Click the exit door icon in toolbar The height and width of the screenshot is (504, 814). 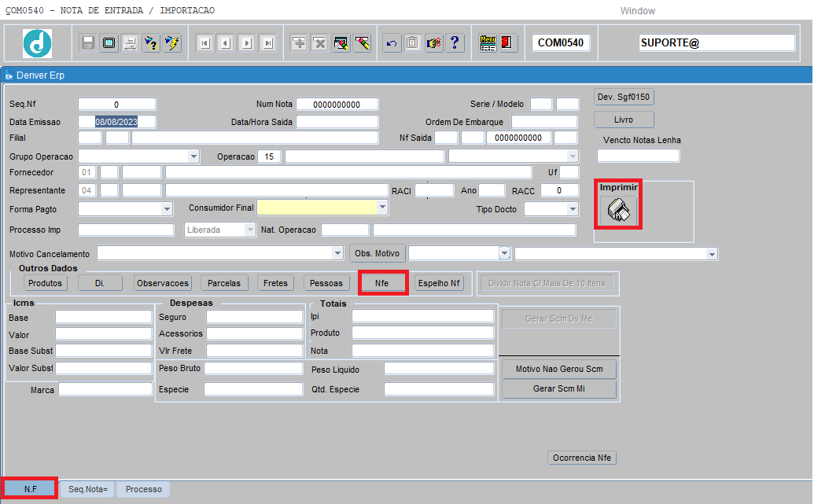(x=508, y=43)
